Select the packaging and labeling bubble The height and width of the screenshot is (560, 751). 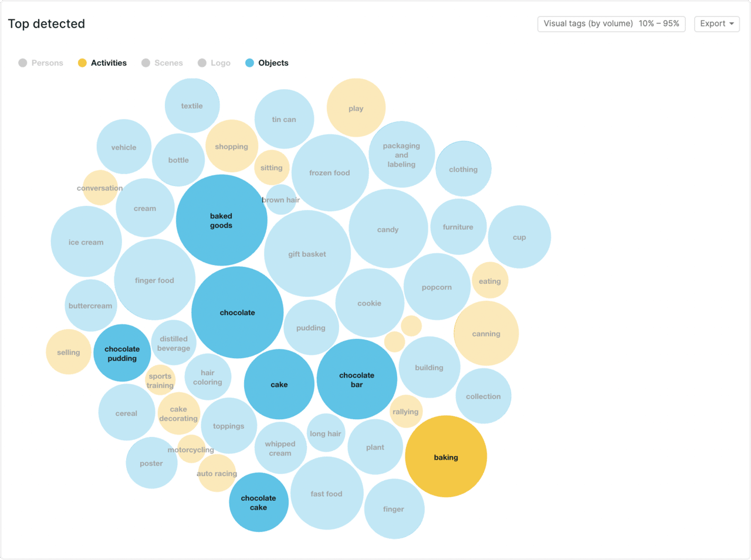click(402, 155)
